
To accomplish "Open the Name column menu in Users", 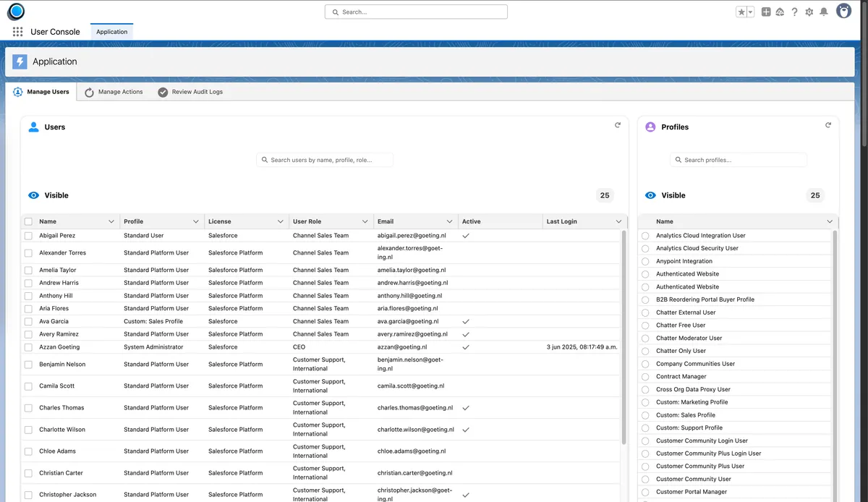I will 111,221.
